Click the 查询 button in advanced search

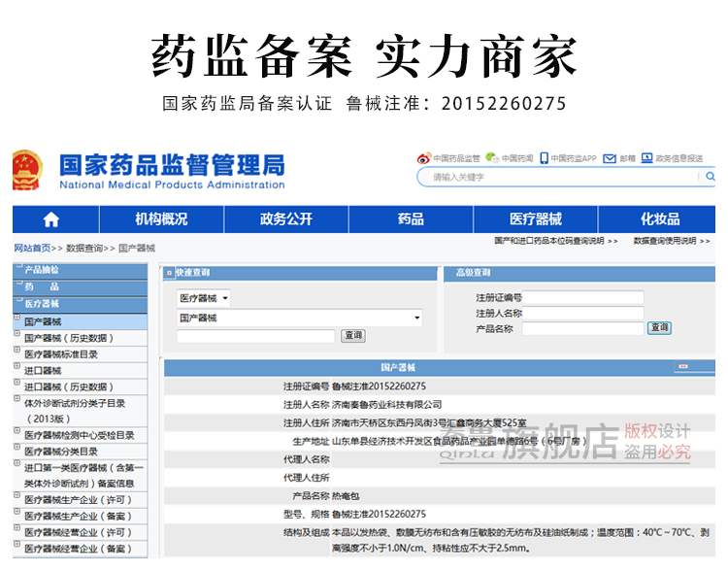click(x=659, y=328)
